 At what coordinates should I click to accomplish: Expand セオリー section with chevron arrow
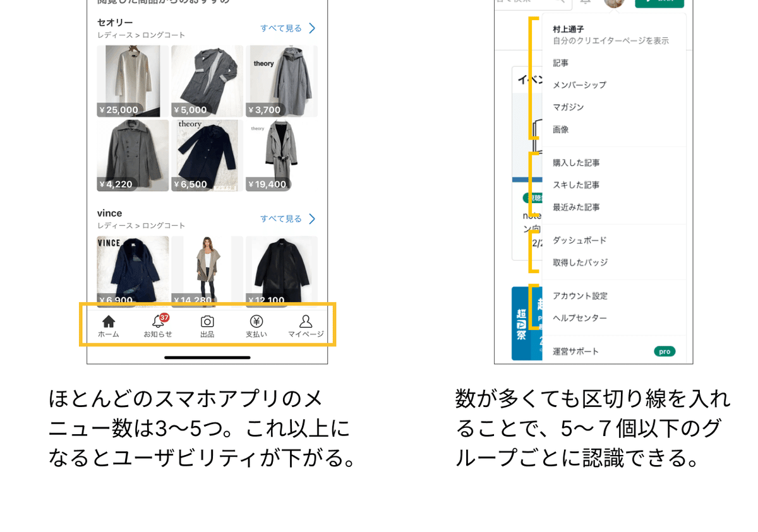click(x=312, y=28)
